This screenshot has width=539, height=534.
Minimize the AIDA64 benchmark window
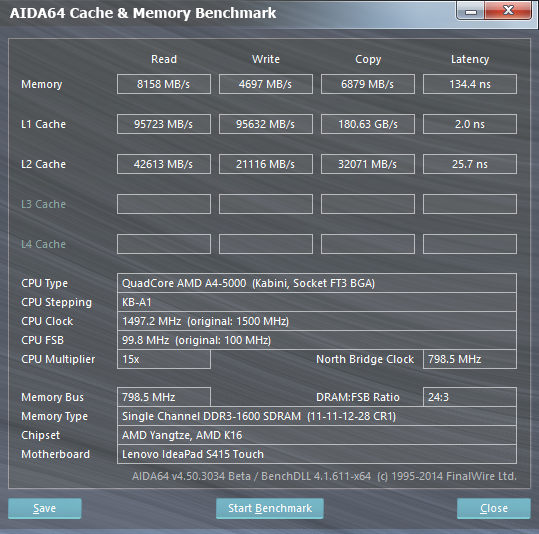[x=470, y=11]
